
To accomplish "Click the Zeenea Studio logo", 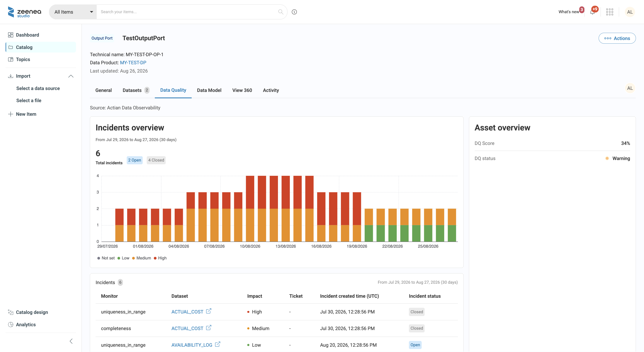I will (24, 12).
